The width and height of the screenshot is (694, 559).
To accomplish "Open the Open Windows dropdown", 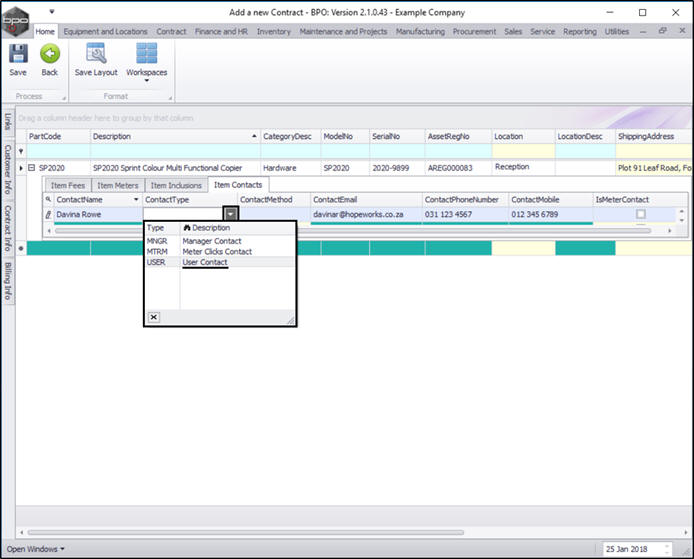I will click(x=35, y=549).
